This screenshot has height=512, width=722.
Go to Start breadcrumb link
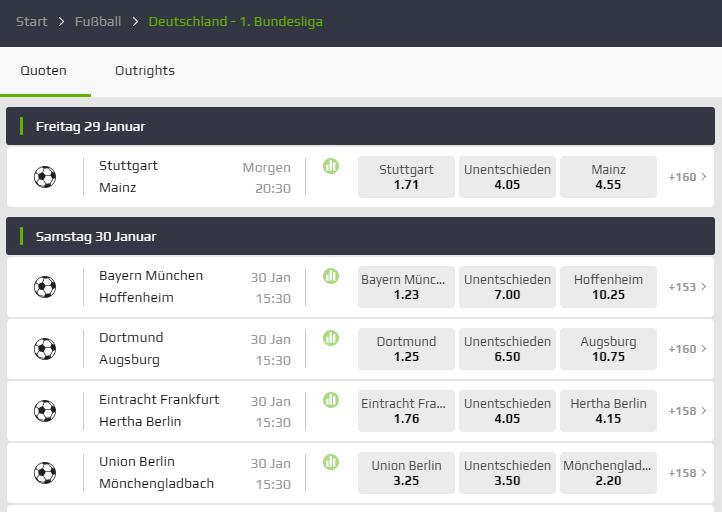tap(31, 21)
